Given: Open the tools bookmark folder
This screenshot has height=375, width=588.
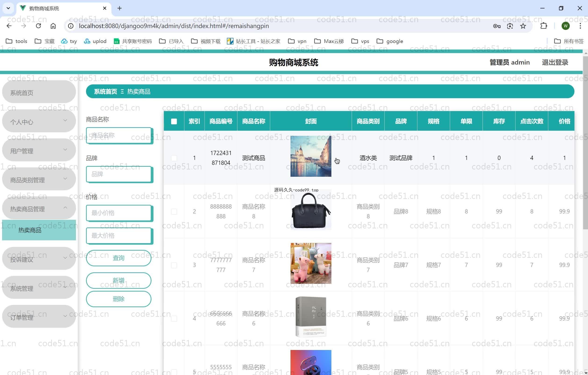Looking at the screenshot, I should click(x=16, y=41).
